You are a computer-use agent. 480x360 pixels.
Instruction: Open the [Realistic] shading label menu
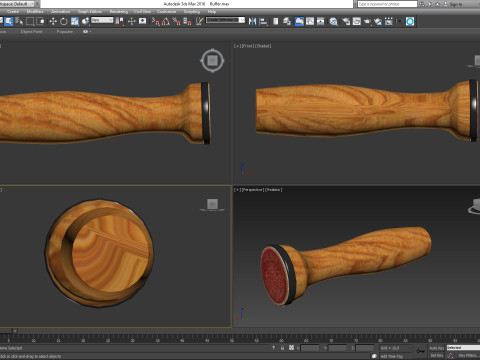274,190
